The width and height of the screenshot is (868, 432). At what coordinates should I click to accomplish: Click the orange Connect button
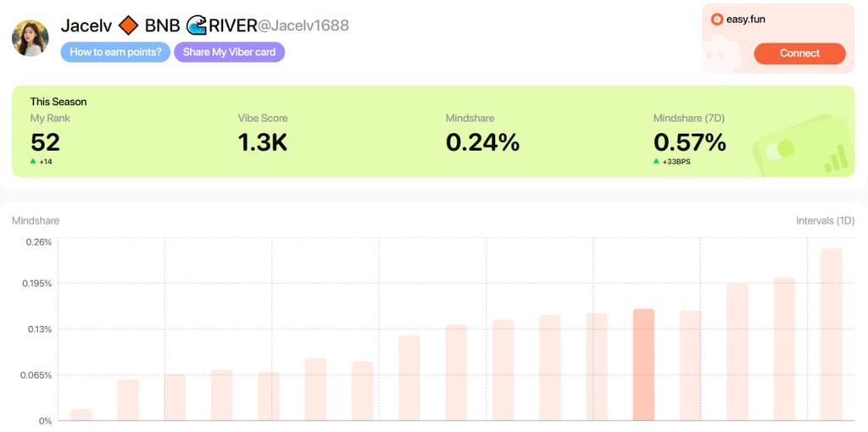click(799, 53)
